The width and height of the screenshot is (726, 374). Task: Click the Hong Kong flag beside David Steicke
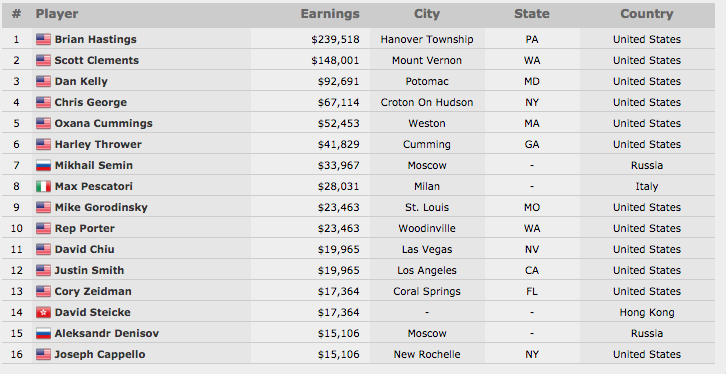pos(43,312)
